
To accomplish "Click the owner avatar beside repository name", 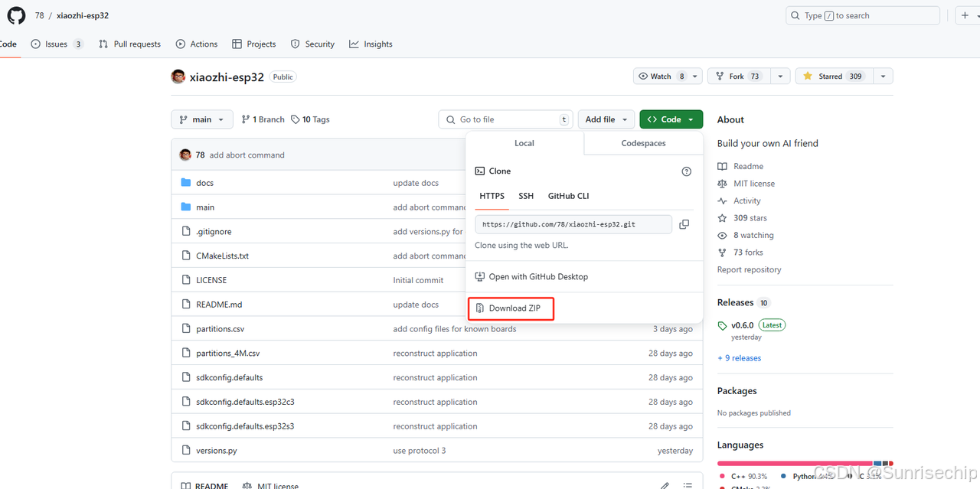I will coord(178,77).
